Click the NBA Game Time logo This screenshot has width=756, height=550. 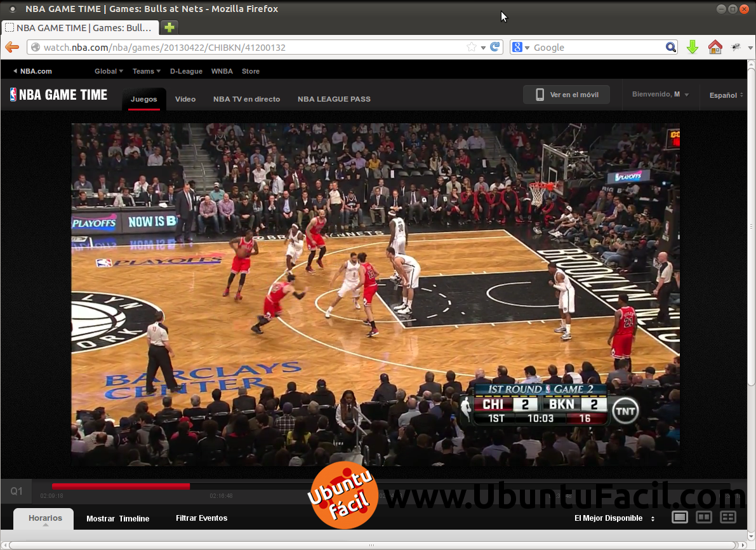(58, 95)
